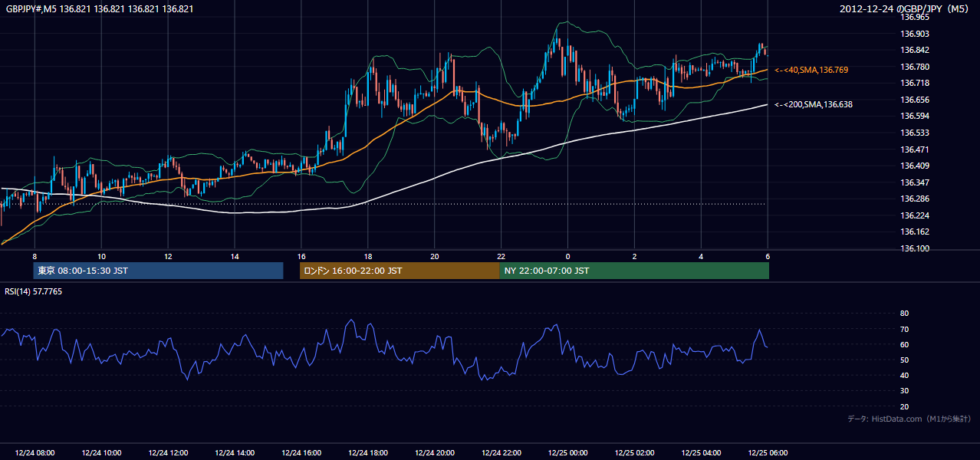Image resolution: width=980 pixels, height=460 pixels.
Task: Click the HistData.com data source credit
Action: [x=909, y=419]
